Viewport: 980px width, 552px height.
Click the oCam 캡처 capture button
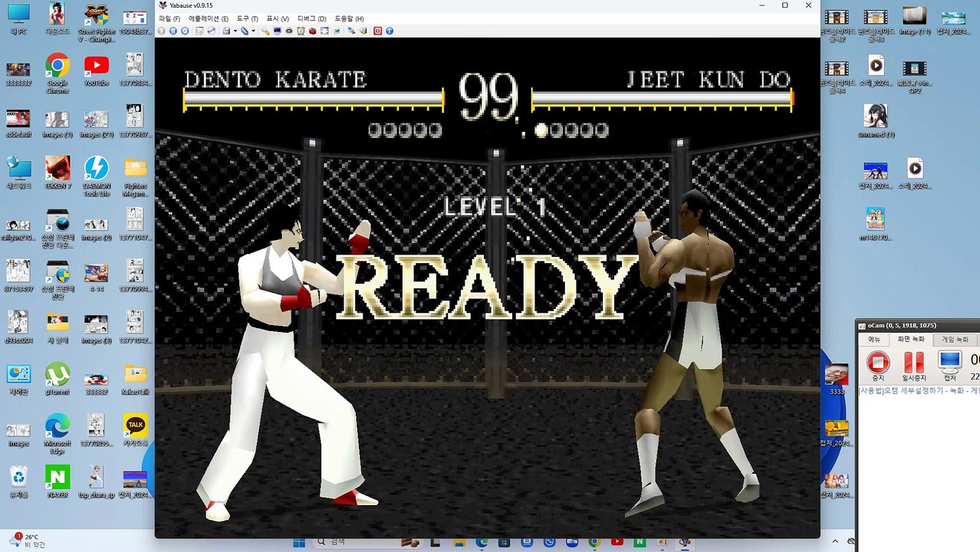(x=949, y=366)
